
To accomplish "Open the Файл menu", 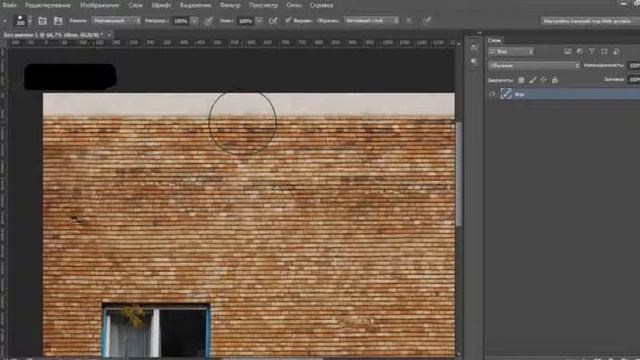I will pyautogui.click(x=9, y=5).
